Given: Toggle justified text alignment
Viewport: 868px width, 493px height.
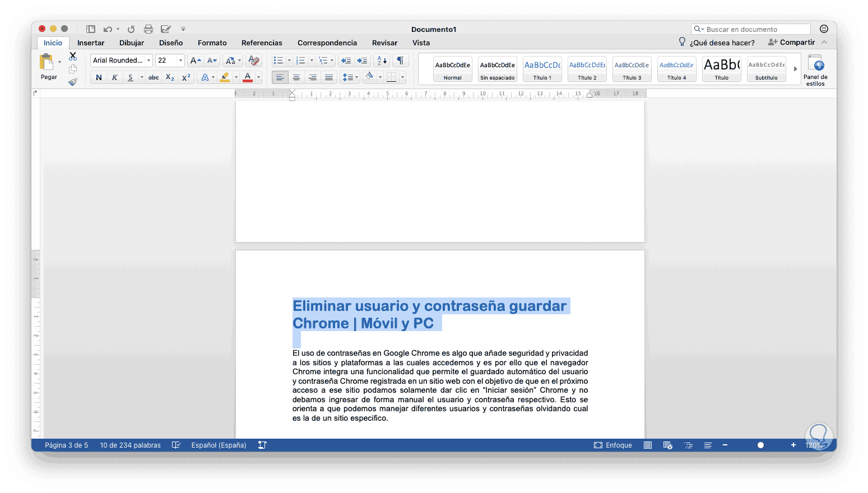Looking at the screenshot, I should (329, 77).
